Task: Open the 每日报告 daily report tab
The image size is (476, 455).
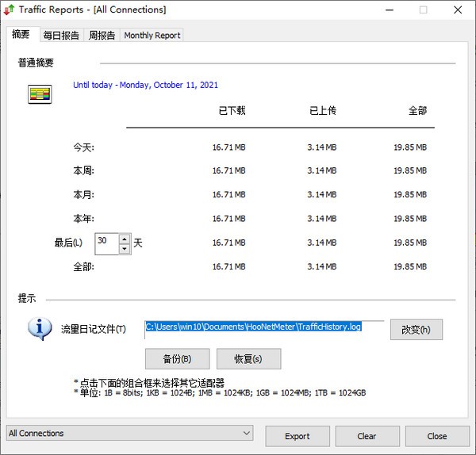Action: (61, 36)
